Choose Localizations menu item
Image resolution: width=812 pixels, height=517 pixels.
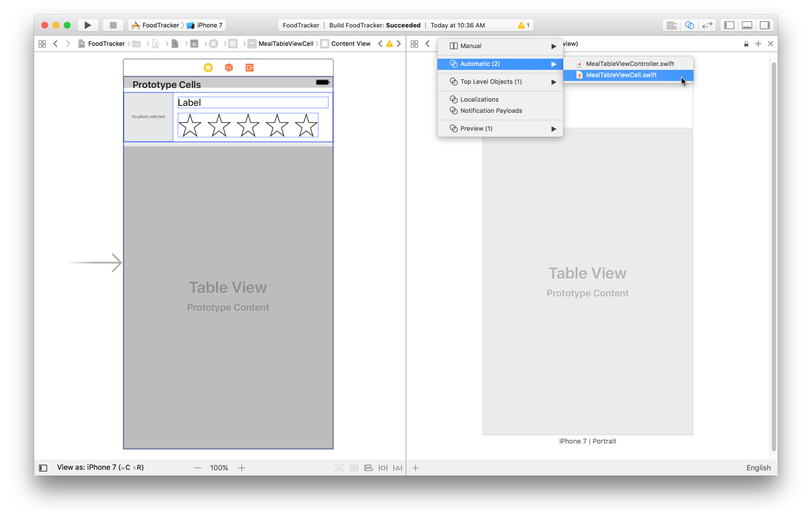point(500,100)
